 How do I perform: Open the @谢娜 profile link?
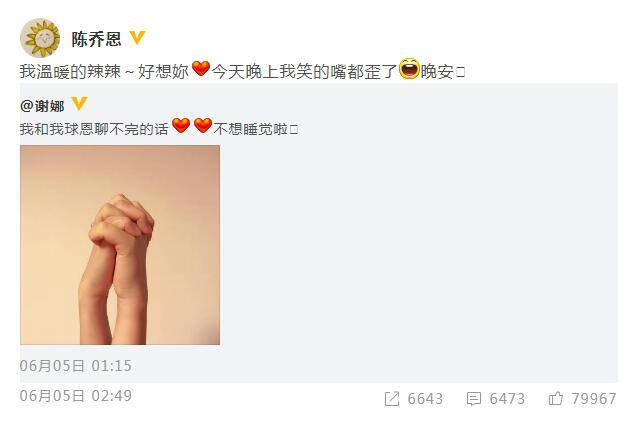coord(42,106)
